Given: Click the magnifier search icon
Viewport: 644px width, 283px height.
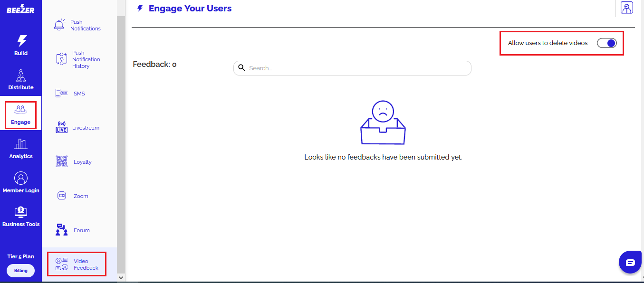Looking at the screenshot, I should point(241,68).
